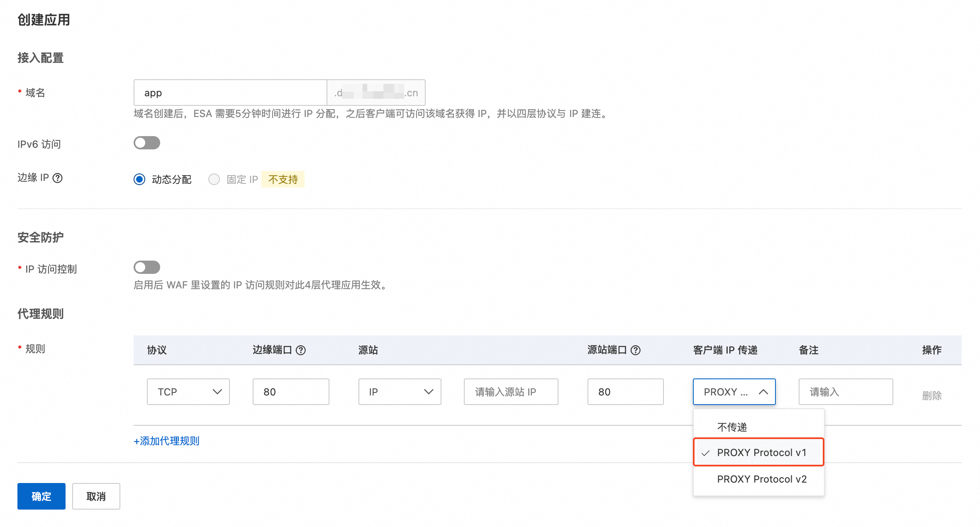
Task: Open the 边缘 IP help tooltip icon
Action: (x=58, y=178)
